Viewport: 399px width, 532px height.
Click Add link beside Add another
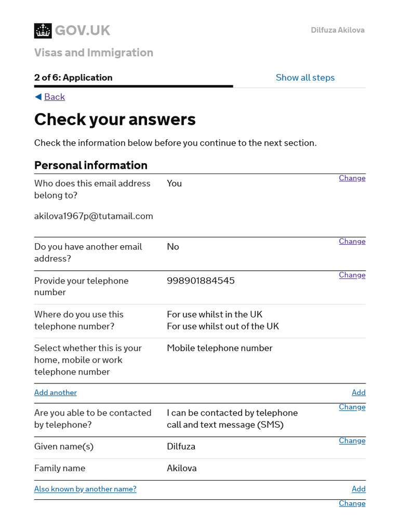pos(358,392)
